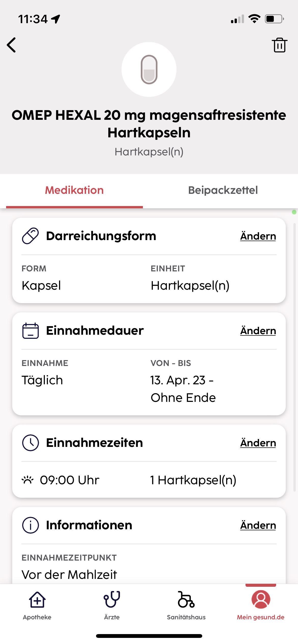Delete medication with trash icon

coord(279,45)
